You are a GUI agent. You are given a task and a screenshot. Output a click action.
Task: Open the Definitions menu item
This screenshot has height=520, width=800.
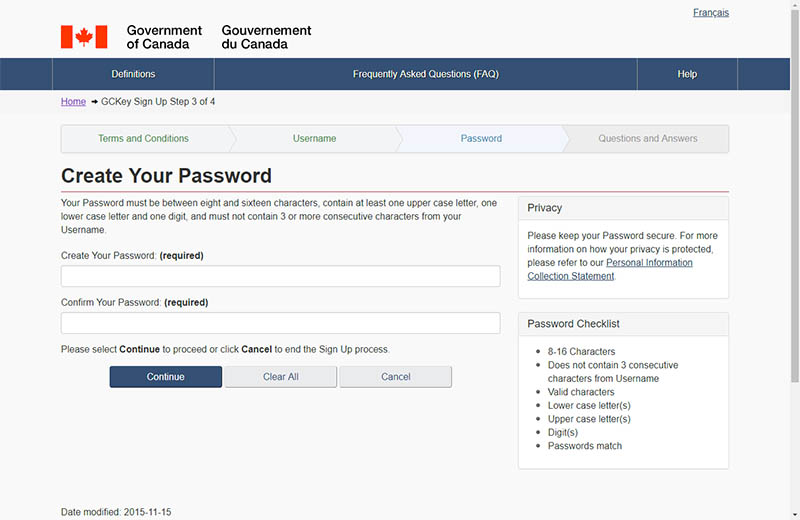(133, 74)
